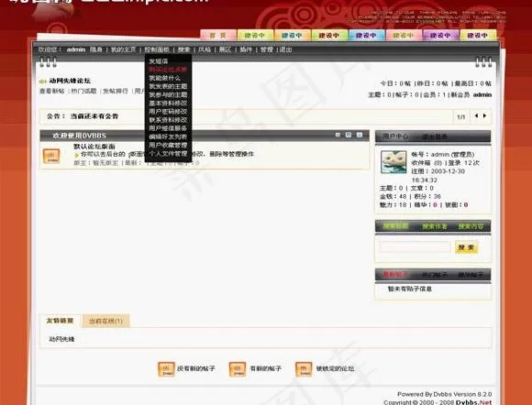Choose 用户短信服务 from the dropdown
This screenshot has width=532, height=405.
(168, 128)
